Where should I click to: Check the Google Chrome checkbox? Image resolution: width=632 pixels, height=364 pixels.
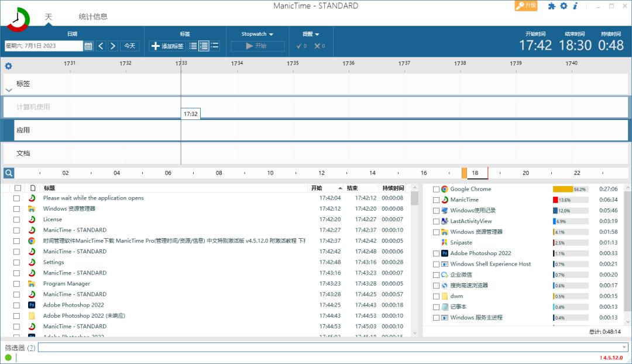436,189
